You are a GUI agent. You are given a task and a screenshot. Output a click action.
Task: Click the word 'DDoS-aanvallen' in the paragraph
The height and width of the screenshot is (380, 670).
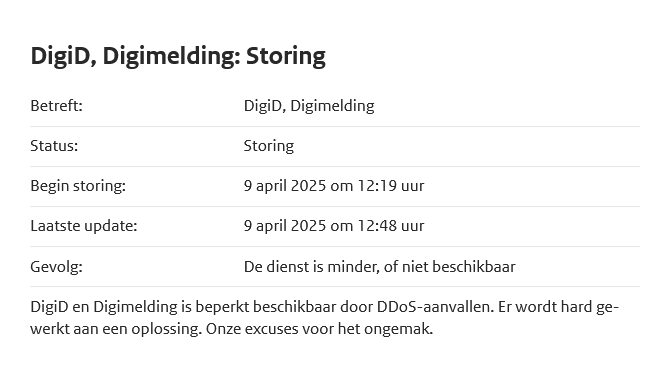(x=435, y=307)
